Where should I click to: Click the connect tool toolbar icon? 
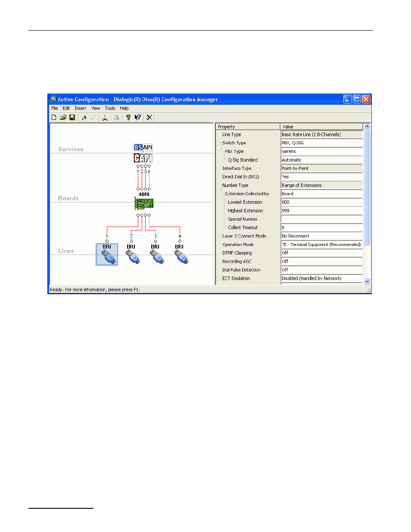click(84, 117)
